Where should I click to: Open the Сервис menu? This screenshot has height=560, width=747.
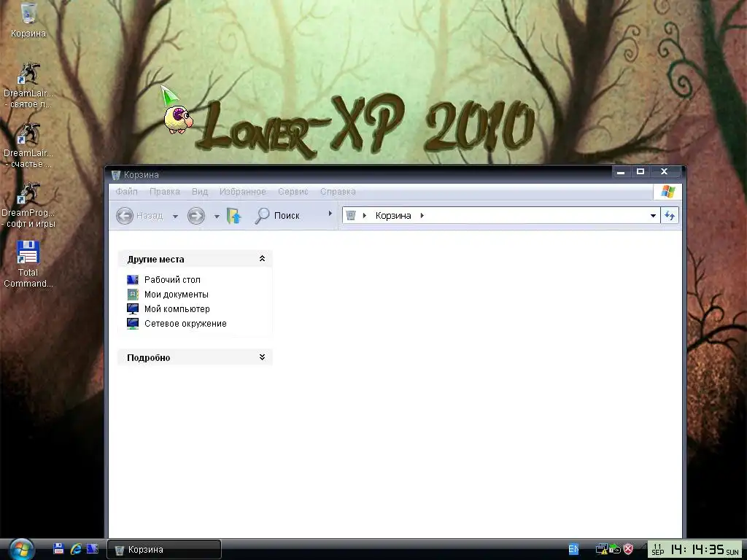pos(293,192)
